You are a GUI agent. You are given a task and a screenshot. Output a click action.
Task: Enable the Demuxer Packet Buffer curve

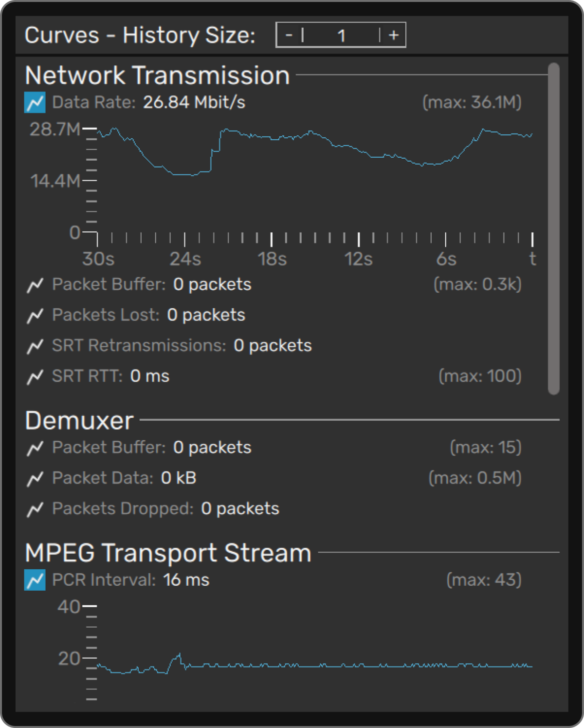[35, 447]
